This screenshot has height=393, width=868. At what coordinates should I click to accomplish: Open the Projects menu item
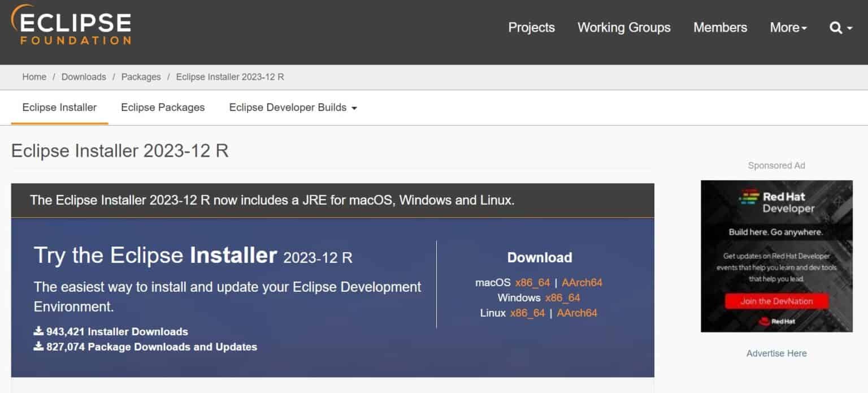click(x=531, y=27)
